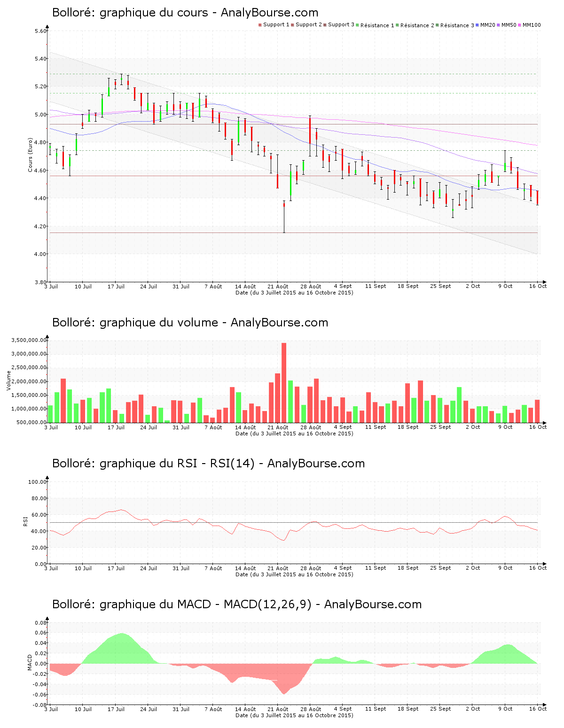The width and height of the screenshot is (564, 728).
Task: Click the 0.08 value on the MACD axis
Action: pyautogui.click(x=41, y=623)
